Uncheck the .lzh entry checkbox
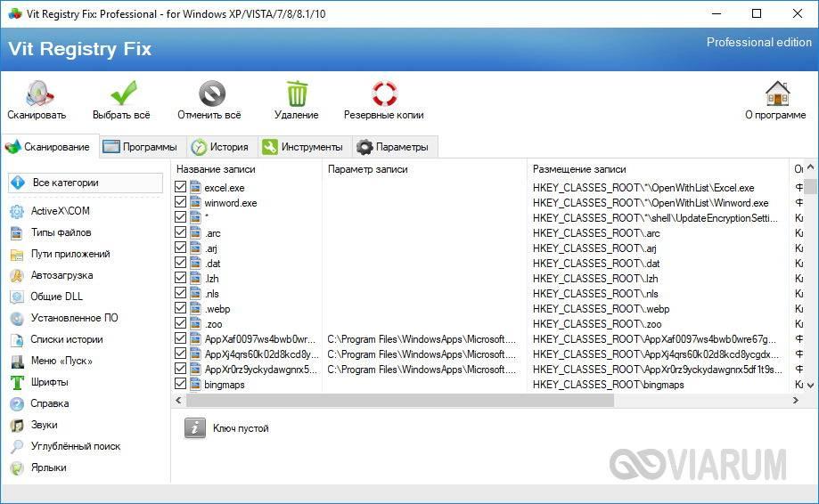Viewport: 819px width, 504px height. coord(181,278)
